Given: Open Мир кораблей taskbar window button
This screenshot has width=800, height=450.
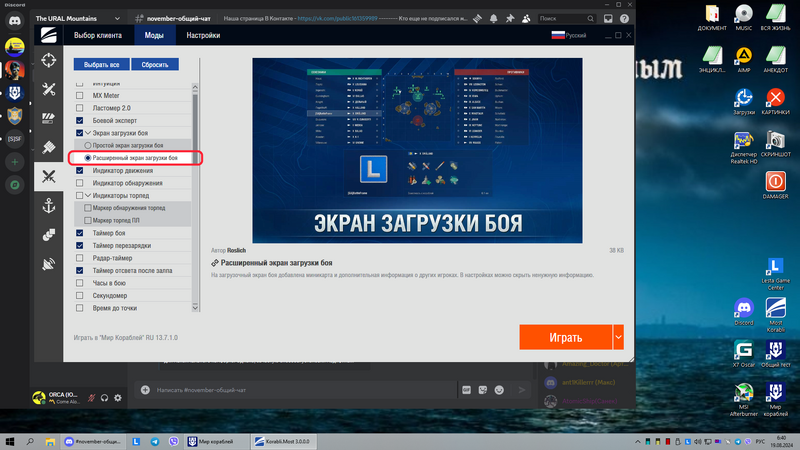Looking at the screenshot, I should 217,441.
